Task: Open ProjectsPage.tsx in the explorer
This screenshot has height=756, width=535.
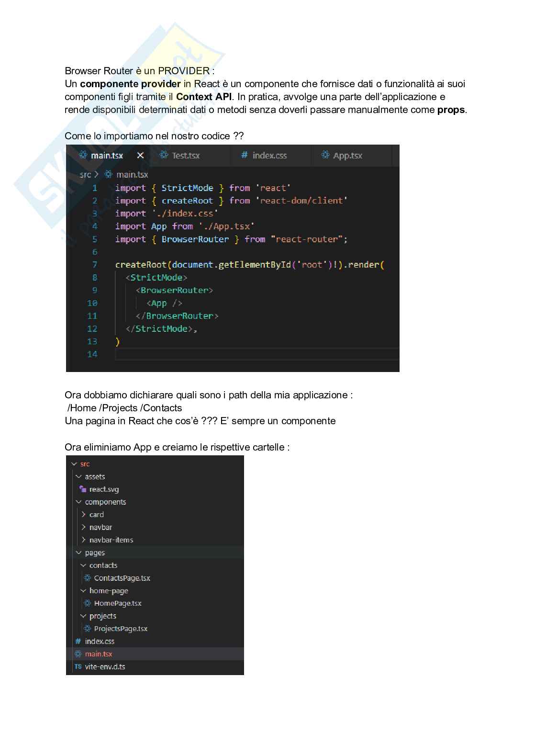Action: [121, 629]
